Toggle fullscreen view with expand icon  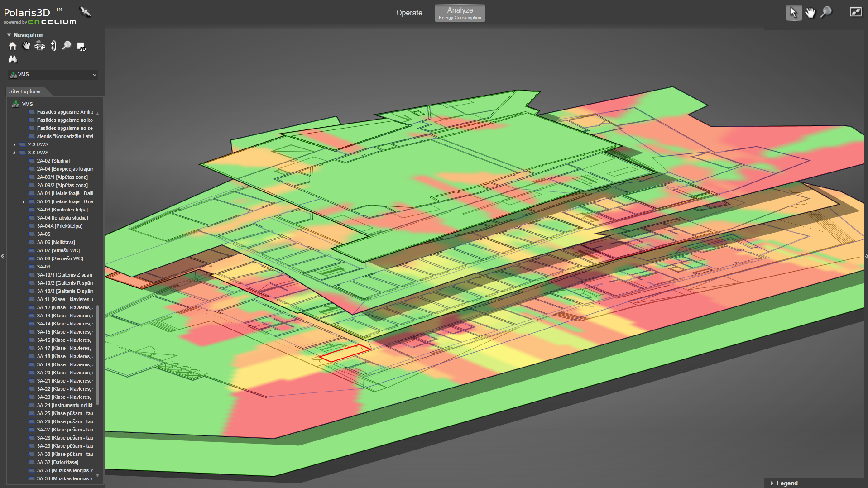click(855, 12)
